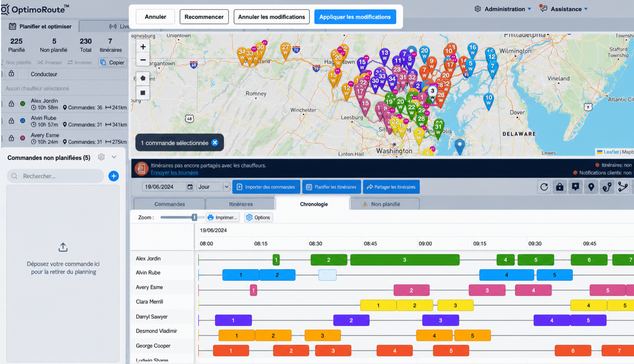Viewport: 634px width, 364px height.
Task: Click the Imprimer button
Action: click(x=222, y=217)
